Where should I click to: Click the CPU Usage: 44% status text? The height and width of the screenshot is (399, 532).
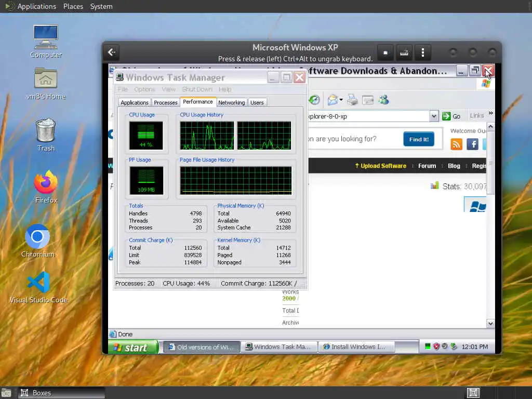[187, 283]
